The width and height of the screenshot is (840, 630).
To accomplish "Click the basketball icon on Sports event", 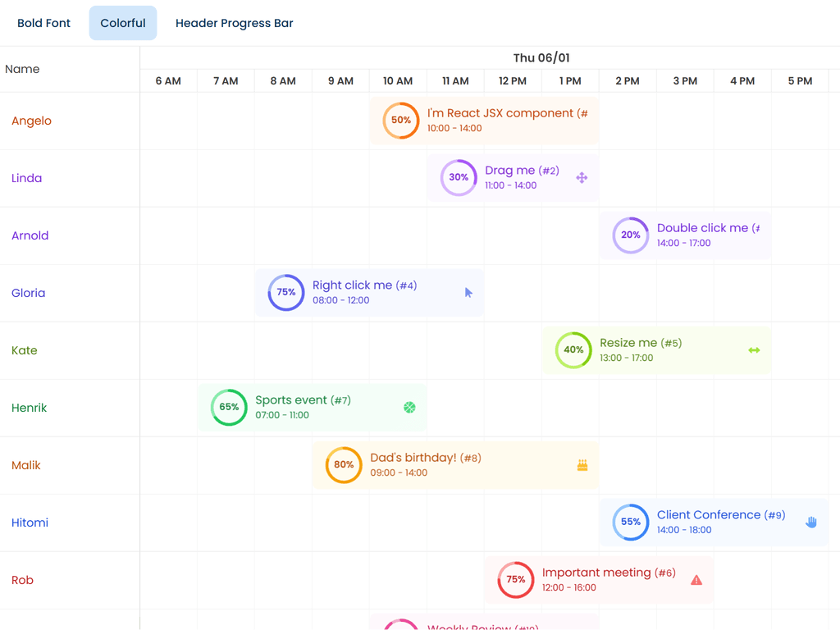I will 409,408.
